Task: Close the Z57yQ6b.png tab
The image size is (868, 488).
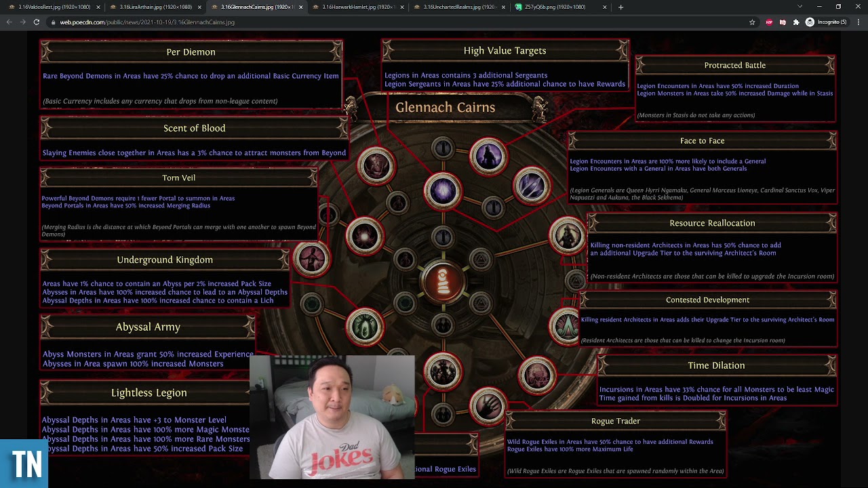Action: tap(604, 7)
